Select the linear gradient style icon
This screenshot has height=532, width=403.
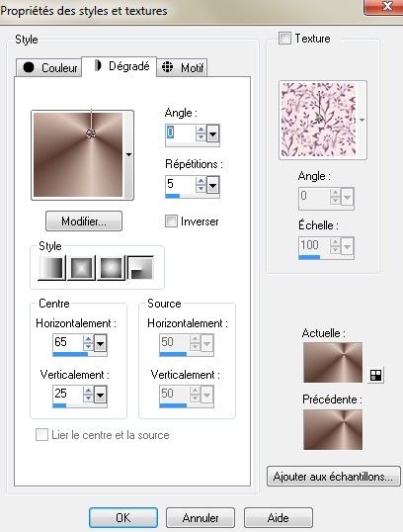[52, 268]
